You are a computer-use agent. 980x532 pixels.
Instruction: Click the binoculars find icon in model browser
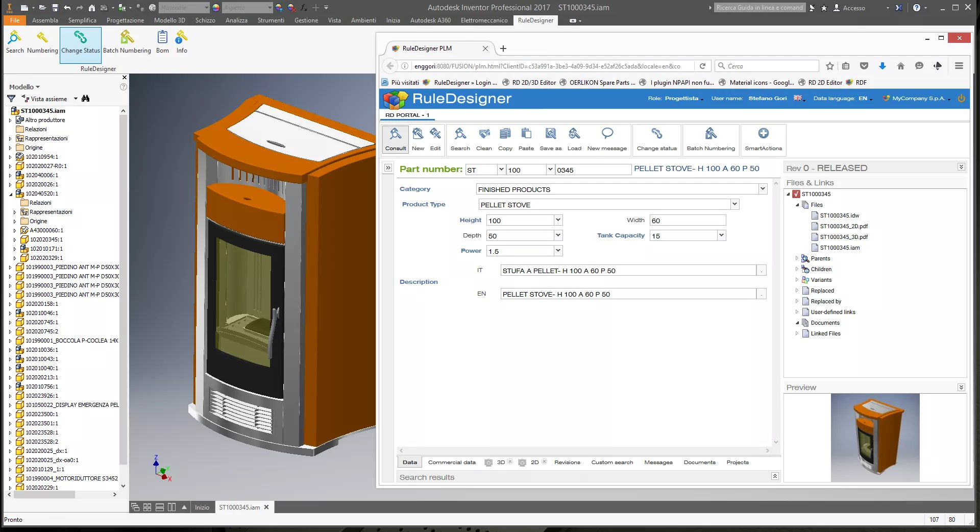pos(86,99)
